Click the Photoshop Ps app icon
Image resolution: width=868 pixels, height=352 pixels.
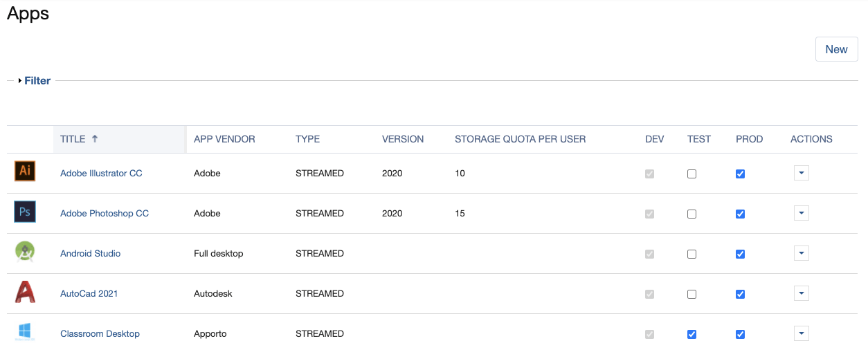click(25, 212)
